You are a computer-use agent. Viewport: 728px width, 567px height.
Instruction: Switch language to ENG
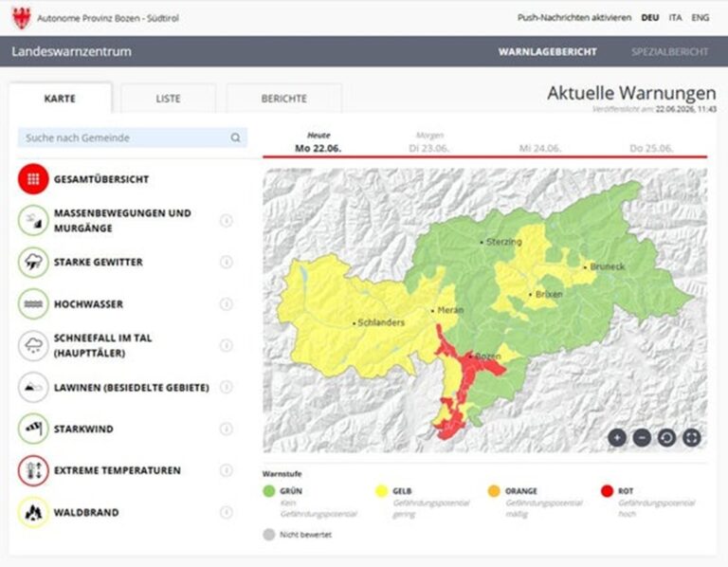701,18
